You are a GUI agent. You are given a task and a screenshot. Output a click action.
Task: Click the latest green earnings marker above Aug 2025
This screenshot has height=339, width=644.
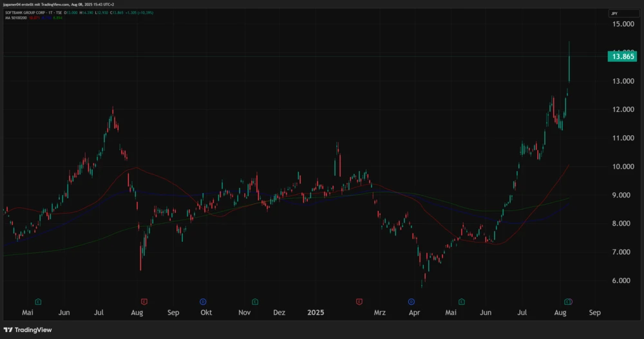(569, 302)
